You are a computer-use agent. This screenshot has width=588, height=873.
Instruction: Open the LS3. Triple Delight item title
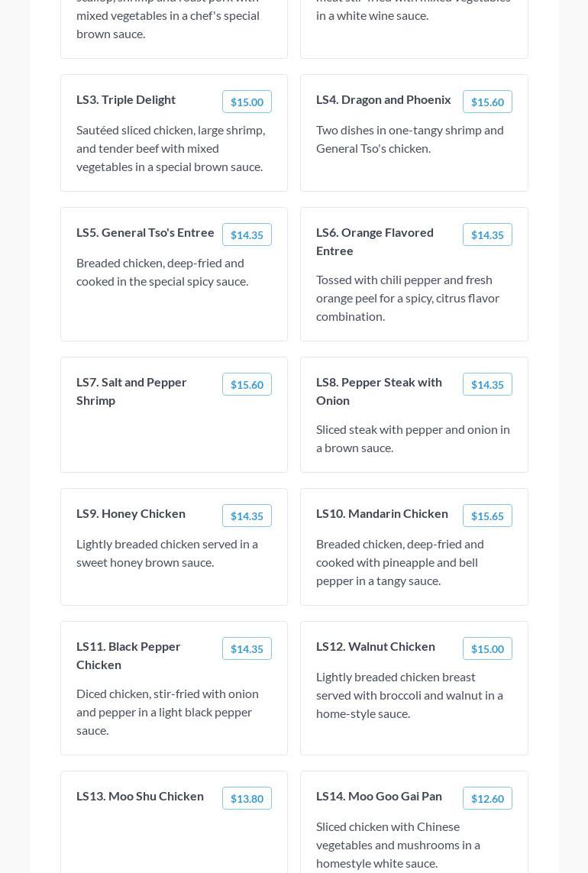point(126,99)
